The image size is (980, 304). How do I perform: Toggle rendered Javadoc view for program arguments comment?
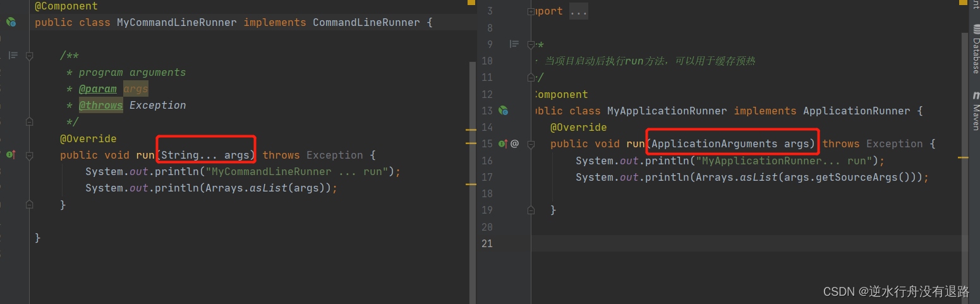13,56
